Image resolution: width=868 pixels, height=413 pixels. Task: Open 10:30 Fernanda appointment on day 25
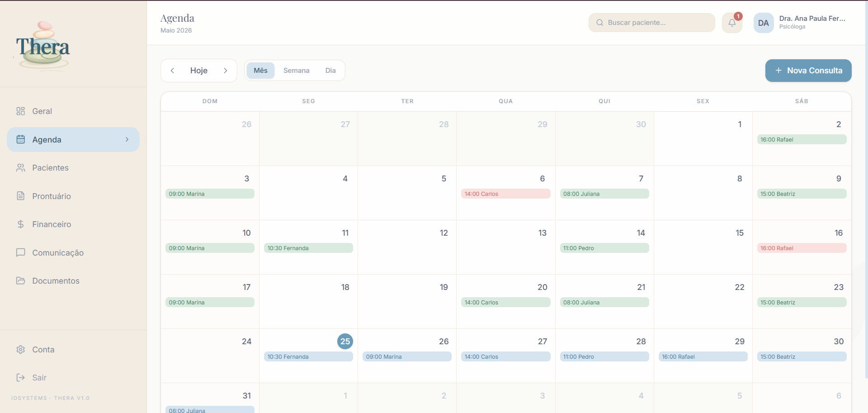(x=308, y=356)
